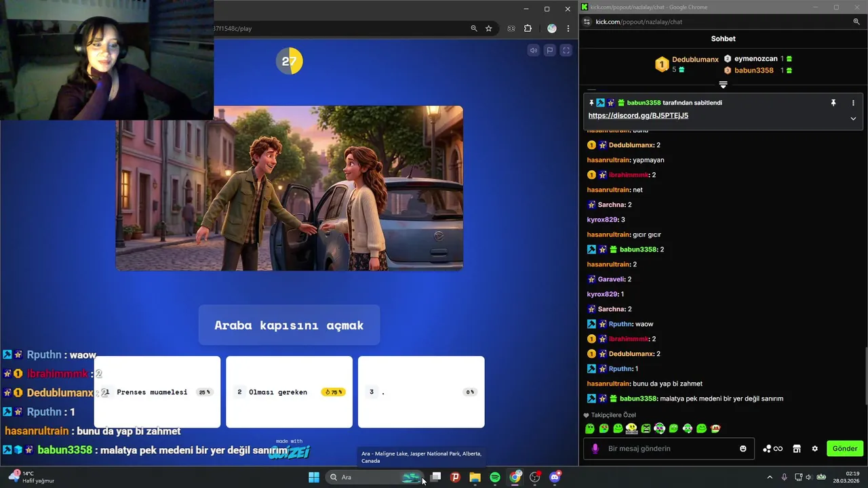Click chat message 'gıcır gıcır'
868x488 pixels.
pos(624,235)
